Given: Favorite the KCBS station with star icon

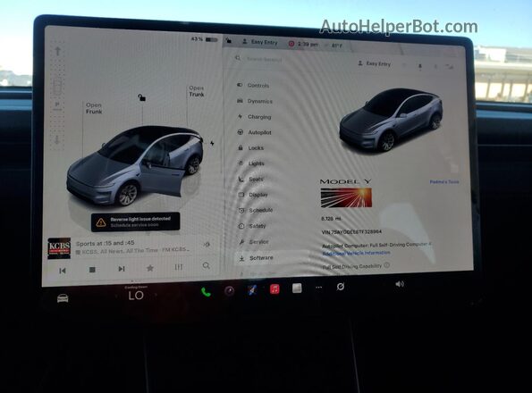Looking at the screenshot, I should pyautogui.click(x=149, y=268).
